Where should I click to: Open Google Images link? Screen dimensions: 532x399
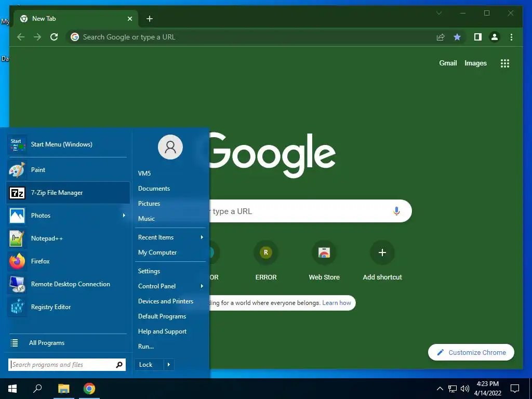coord(475,63)
